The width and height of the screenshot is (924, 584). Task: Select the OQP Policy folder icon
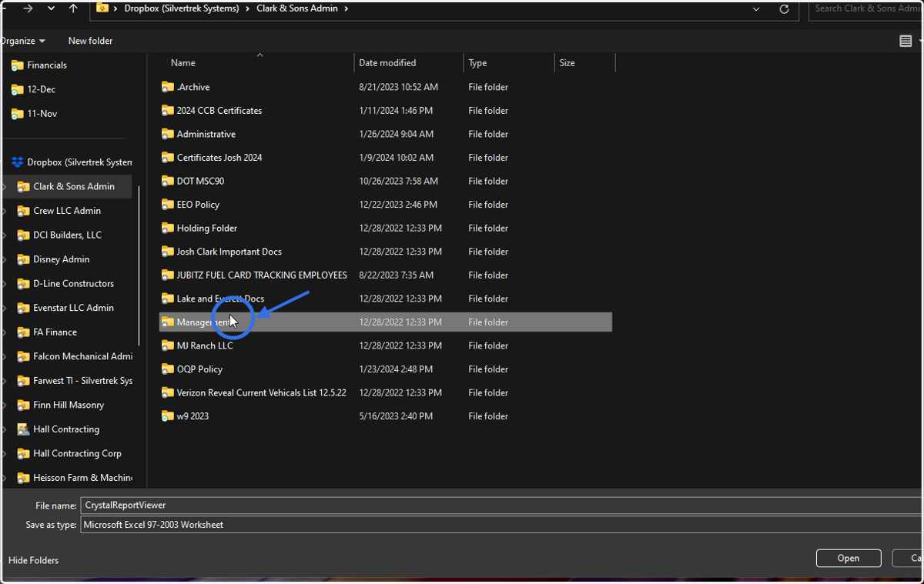167,369
